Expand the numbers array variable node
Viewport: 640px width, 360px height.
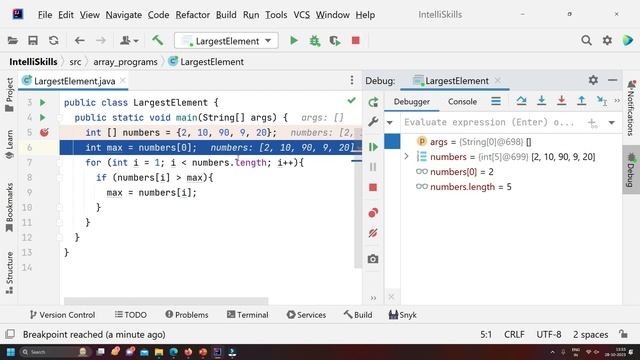click(x=407, y=156)
